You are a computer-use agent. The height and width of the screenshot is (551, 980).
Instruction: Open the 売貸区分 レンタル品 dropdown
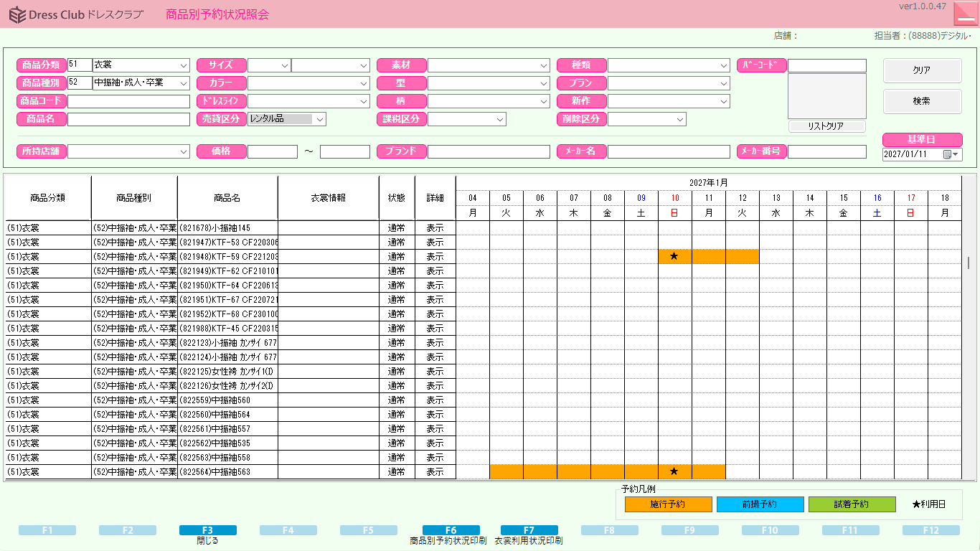(320, 119)
